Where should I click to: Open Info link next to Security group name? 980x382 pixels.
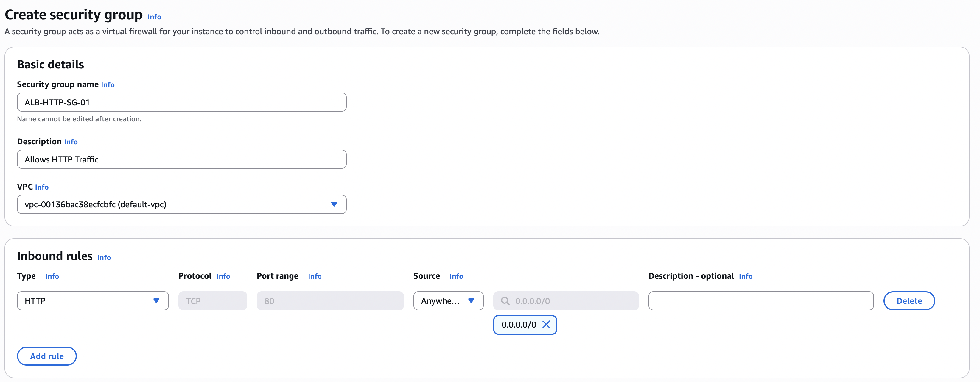click(x=108, y=85)
